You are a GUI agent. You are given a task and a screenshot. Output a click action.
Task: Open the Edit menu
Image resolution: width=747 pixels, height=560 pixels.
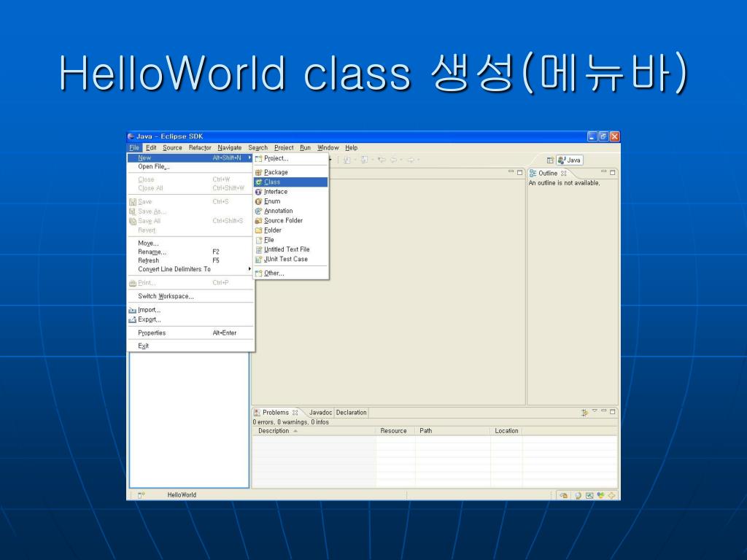[151, 147]
